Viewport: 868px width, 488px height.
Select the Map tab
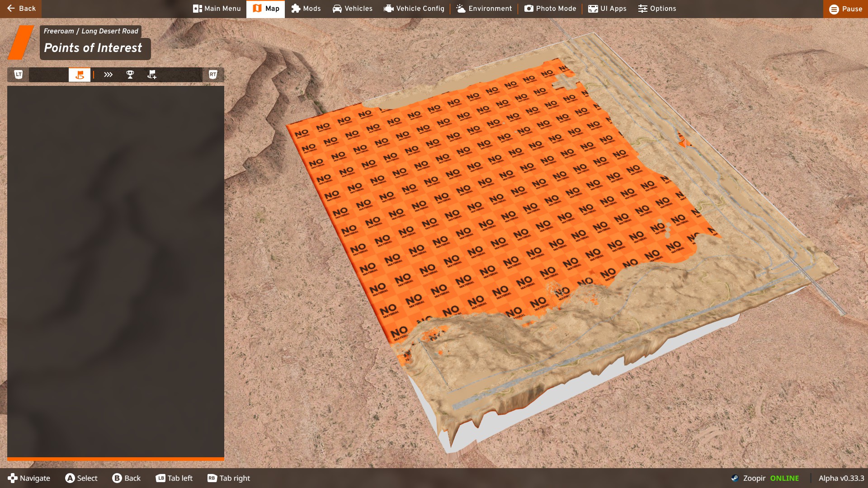tap(266, 9)
